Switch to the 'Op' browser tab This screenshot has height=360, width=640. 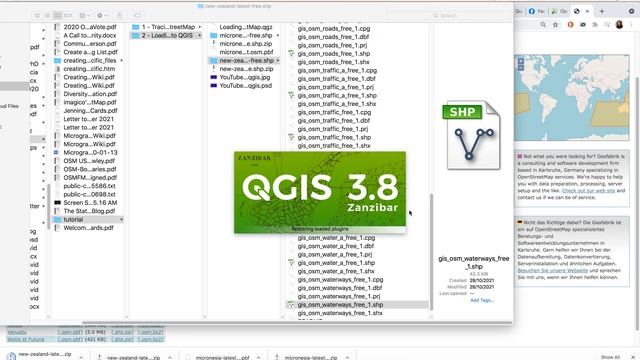559,11
